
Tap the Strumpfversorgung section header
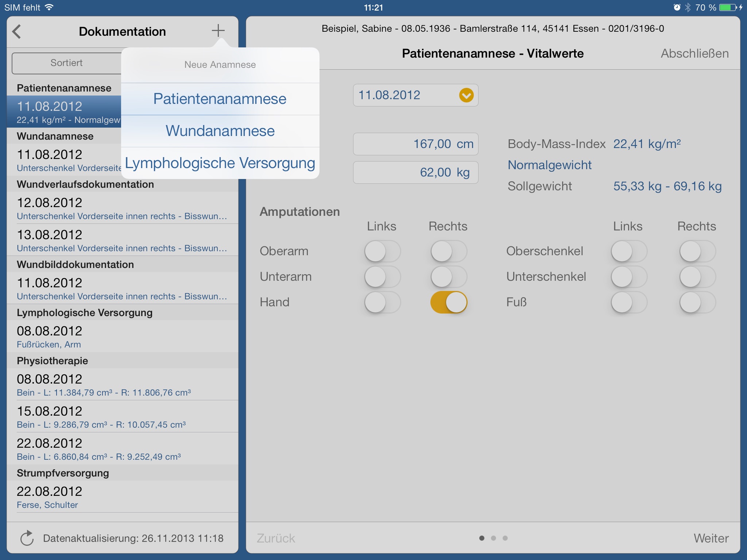pyautogui.click(x=123, y=473)
